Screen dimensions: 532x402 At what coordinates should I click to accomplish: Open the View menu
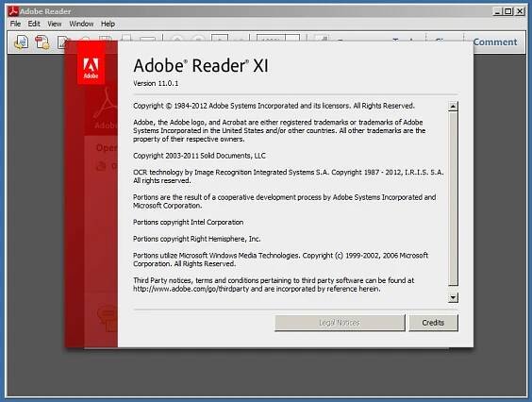click(x=55, y=24)
